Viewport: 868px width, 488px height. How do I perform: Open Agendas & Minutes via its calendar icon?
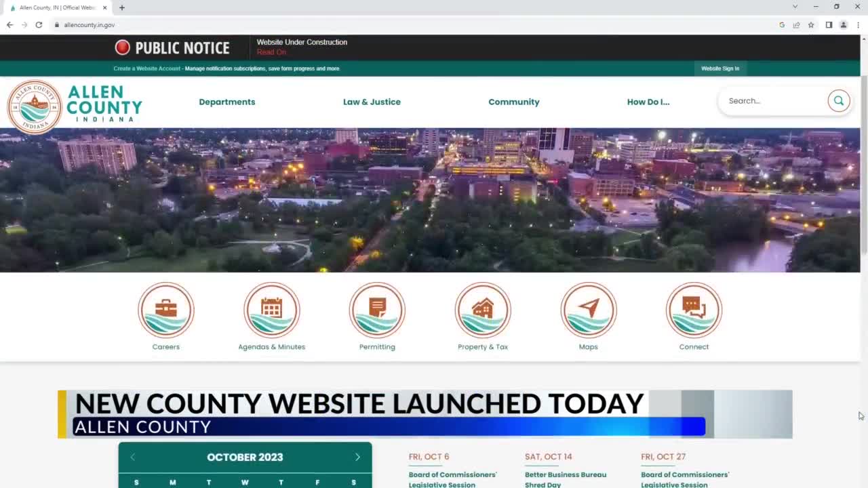(x=271, y=310)
